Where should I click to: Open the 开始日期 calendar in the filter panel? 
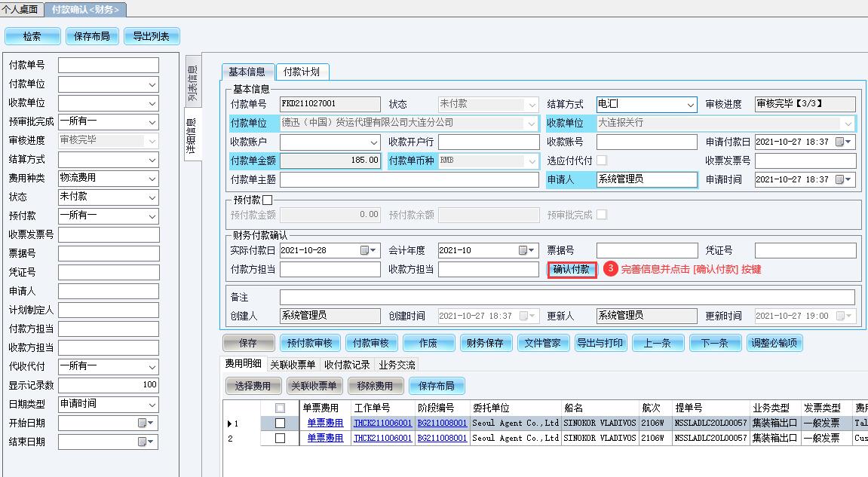pyautogui.click(x=144, y=423)
